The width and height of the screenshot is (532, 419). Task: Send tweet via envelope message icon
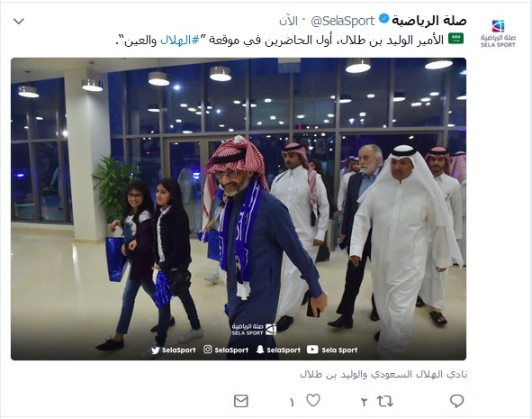(x=241, y=401)
